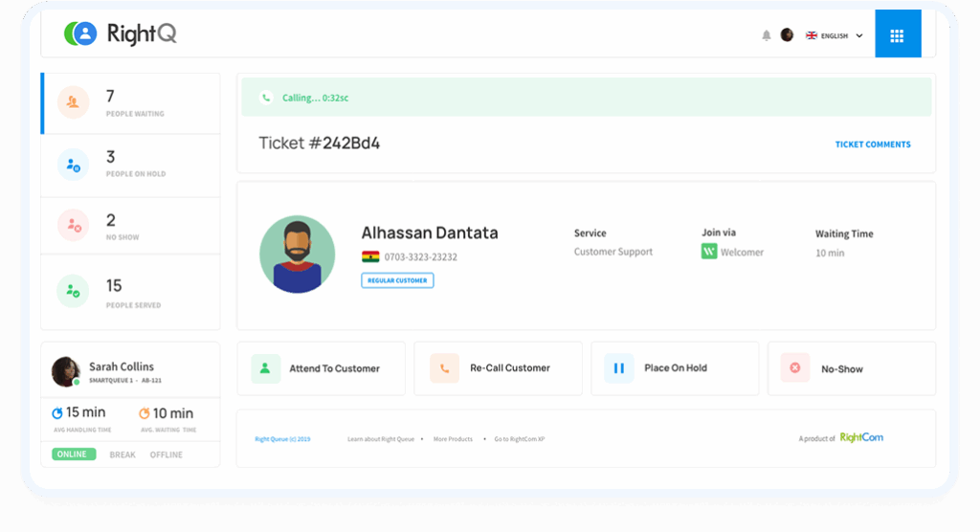
Task: Click Alhassan Dantata's profile picture
Action: [x=297, y=254]
